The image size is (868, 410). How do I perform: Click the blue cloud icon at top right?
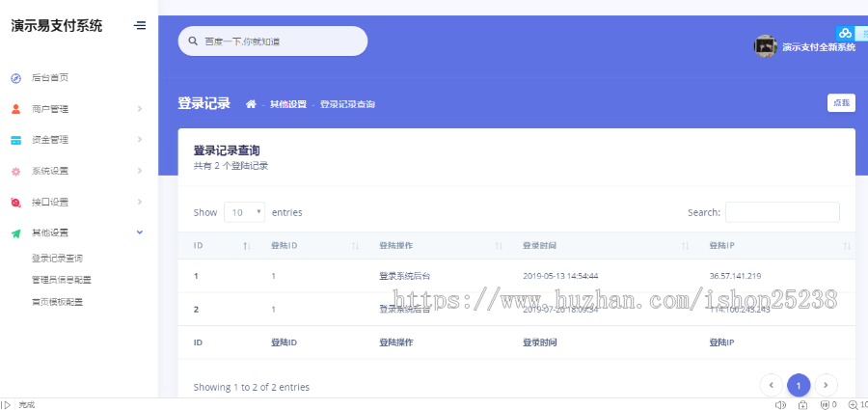tap(845, 33)
